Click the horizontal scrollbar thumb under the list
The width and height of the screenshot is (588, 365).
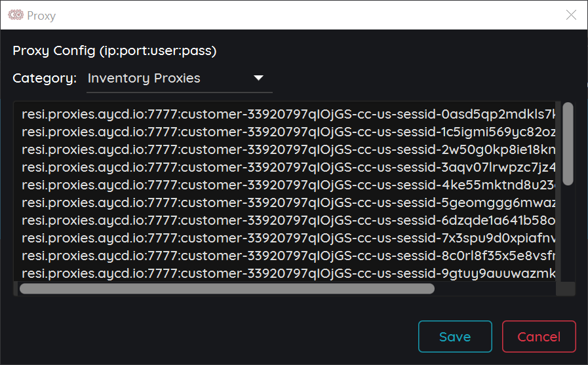(x=227, y=288)
